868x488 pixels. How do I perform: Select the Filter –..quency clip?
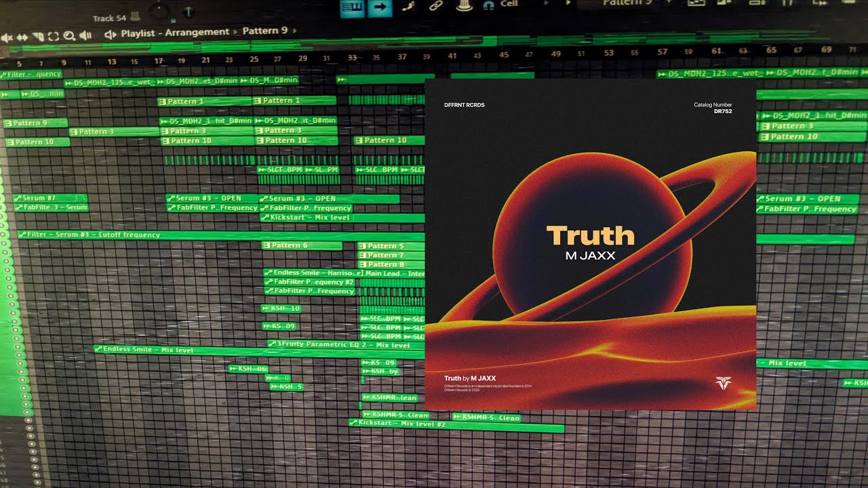click(31, 74)
